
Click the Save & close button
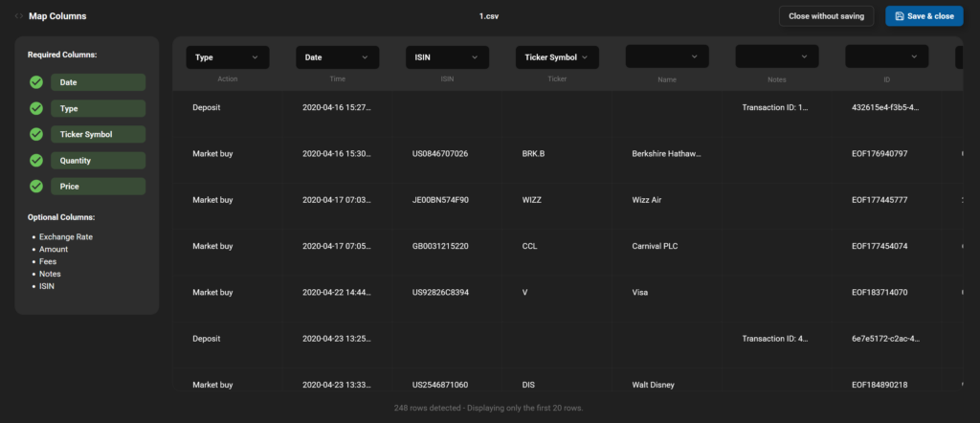tap(924, 16)
